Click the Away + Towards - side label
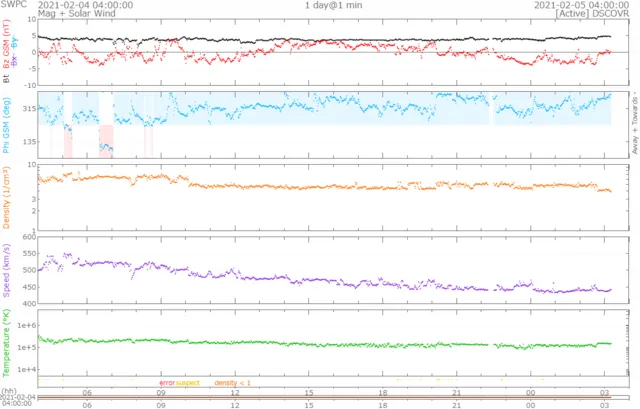Viewport: 640px width, 409px height. pyautogui.click(x=634, y=123)
